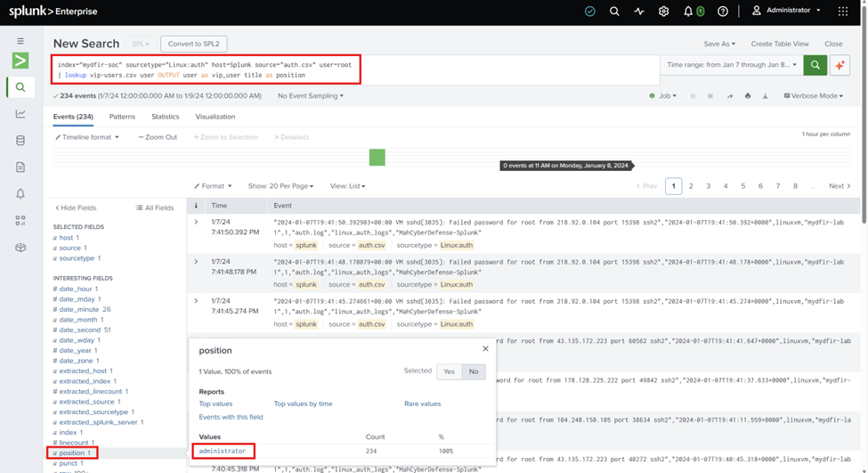
Task: Open the settings gear in header
Action: click(x=663, y=11)
